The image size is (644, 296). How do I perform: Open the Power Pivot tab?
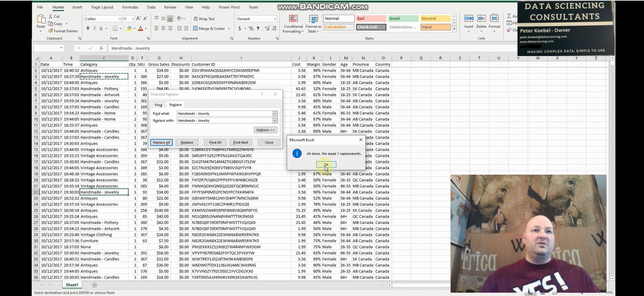(x=229, y=8)
